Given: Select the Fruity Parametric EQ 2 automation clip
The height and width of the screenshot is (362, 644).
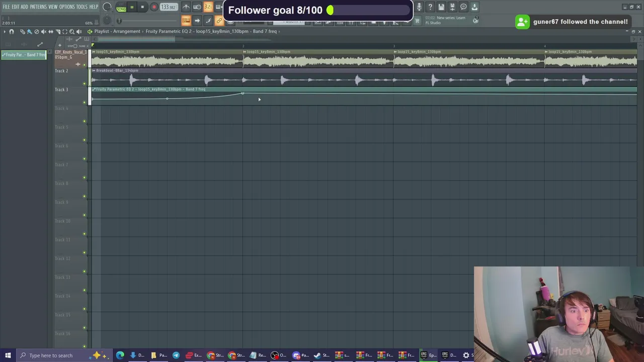Looking at the screenshot, I should (363, 97).
